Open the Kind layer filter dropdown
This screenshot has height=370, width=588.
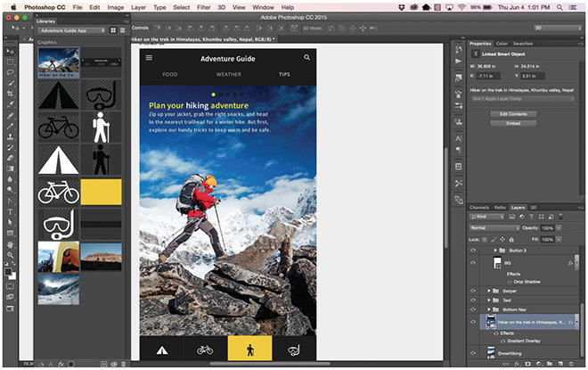pos(486,217)
